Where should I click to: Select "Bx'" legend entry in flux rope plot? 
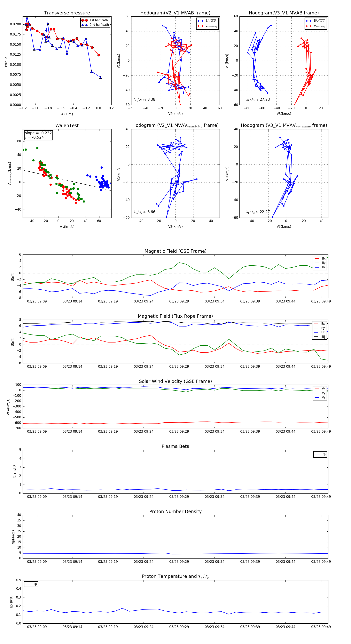pyautogui.click(x=320, y=324)
